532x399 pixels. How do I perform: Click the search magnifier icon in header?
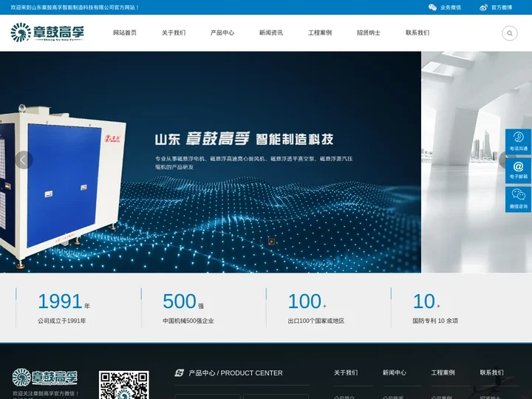coord(510,33)
